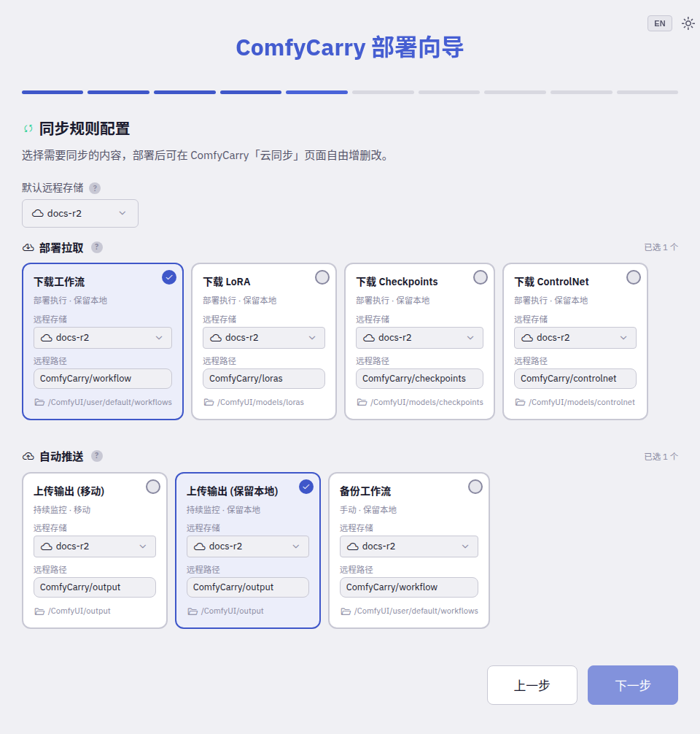Click the 下一步 button

[633, 685]
